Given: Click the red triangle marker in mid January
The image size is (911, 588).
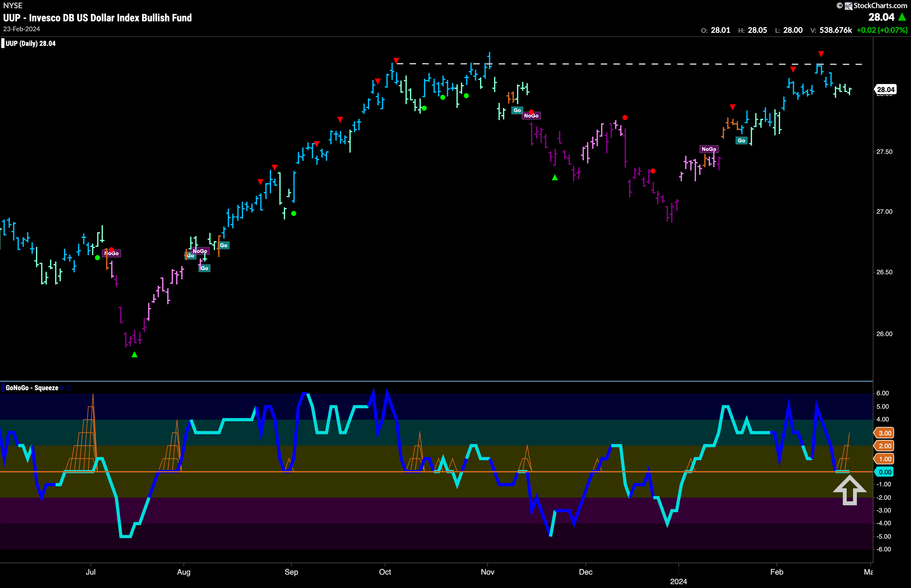Looking at the screenshot, I should [732, 107].
